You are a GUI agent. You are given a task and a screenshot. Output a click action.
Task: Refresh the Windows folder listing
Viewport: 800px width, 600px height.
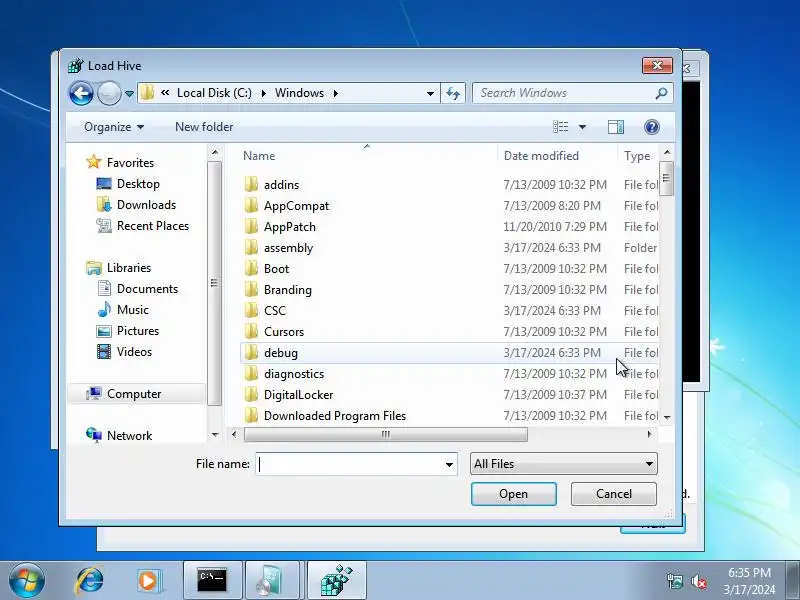(453, 93)
